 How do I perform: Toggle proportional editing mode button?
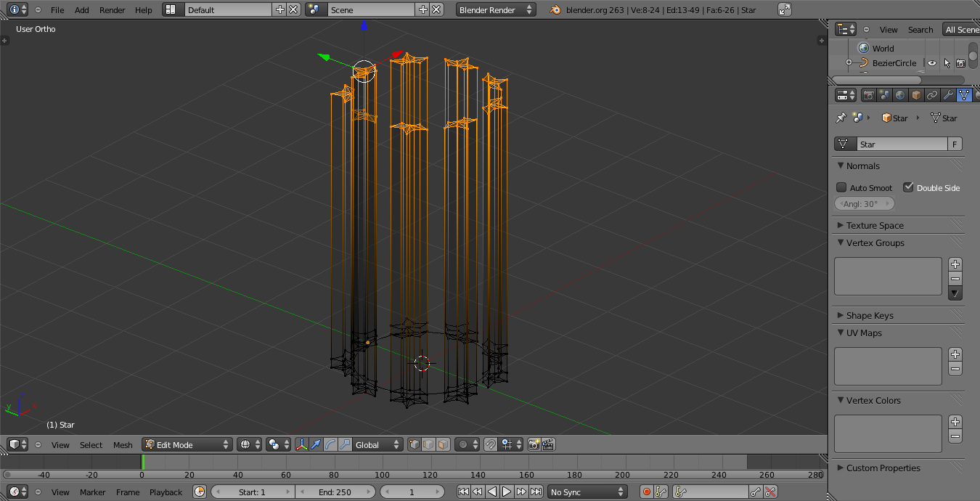(465, 444)
